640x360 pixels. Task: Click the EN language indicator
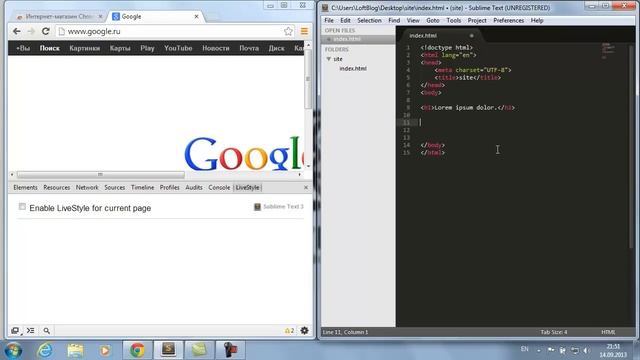click(x=524, y=349)
